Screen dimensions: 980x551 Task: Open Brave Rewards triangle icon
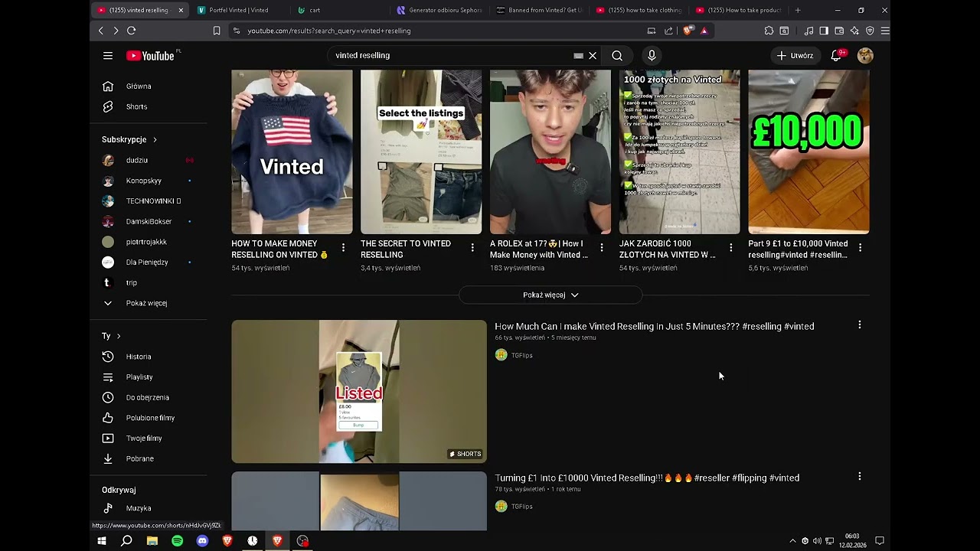point(704,31)
